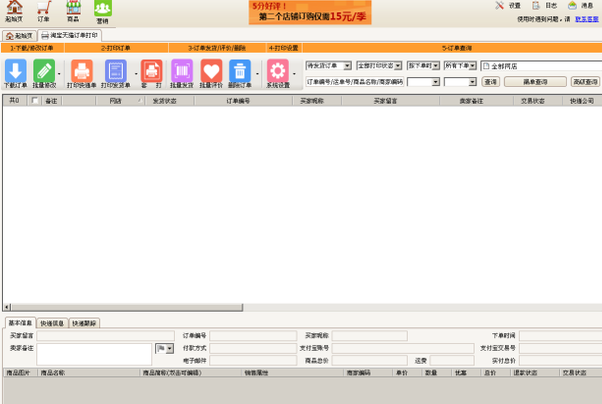
Task: Click the 联系客服 contact support link
Action: click(x=586, y=19)
